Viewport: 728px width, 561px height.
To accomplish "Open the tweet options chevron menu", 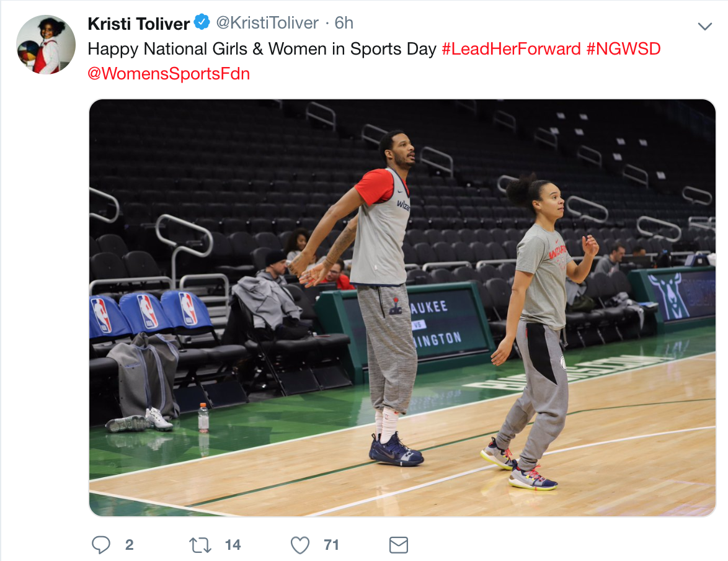I will pos(705,26).
